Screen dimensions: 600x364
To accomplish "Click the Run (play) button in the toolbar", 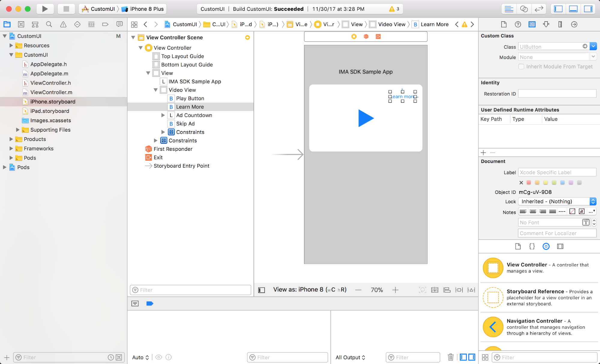I will [x=45, y=9].
